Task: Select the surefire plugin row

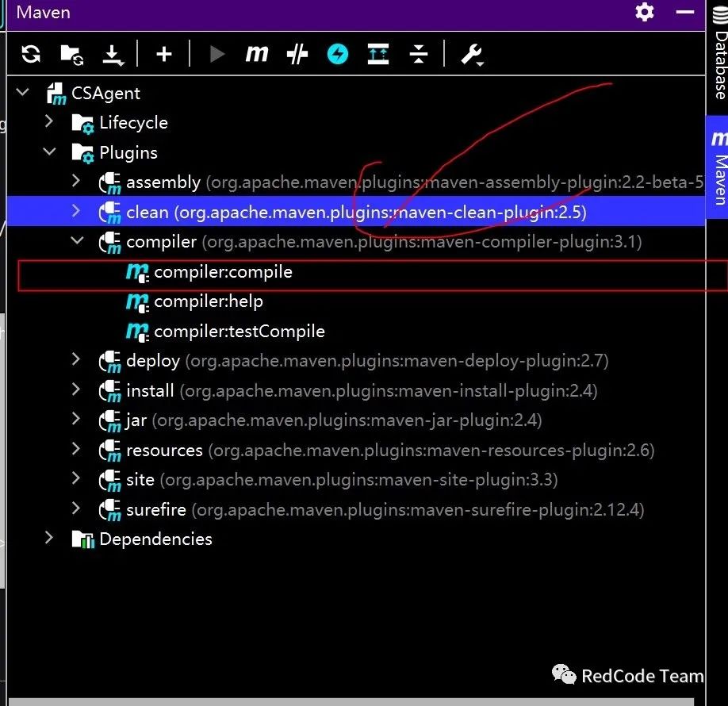Action: (x=356, y=509)
